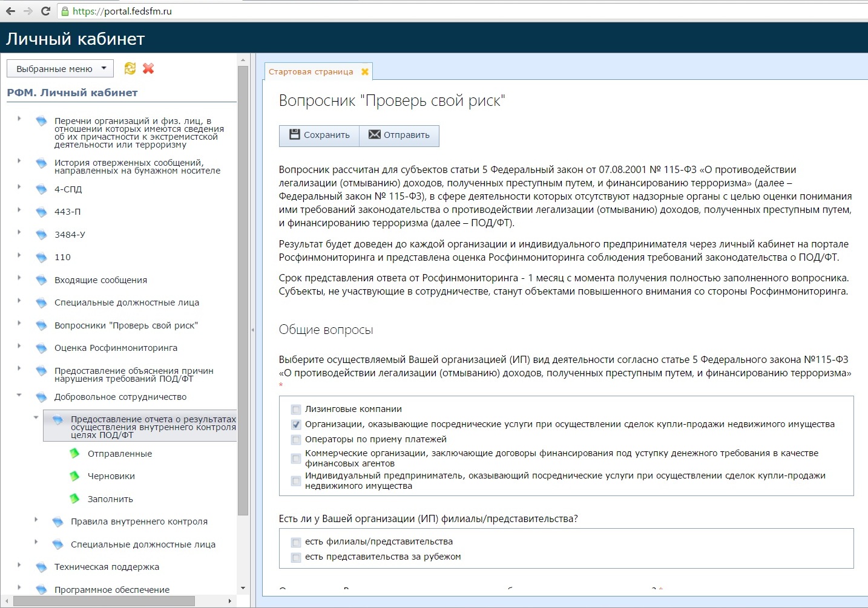Click the icon beside Программное обеспечение

41,589
